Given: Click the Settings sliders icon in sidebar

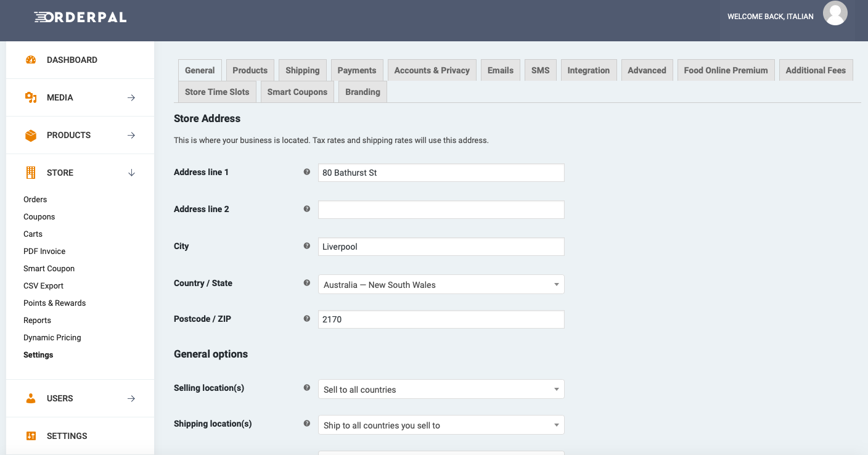Looking at the screenshot, I should [31, 436].
